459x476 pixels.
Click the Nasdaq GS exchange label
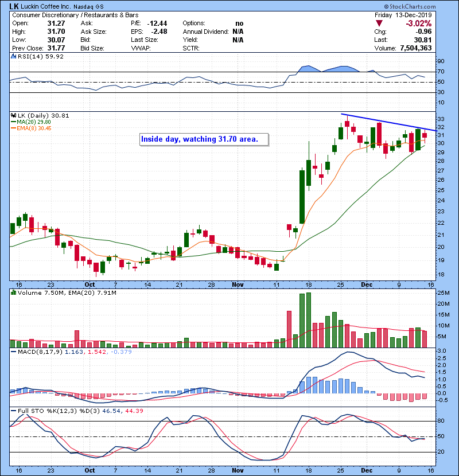tap(88, 7)
